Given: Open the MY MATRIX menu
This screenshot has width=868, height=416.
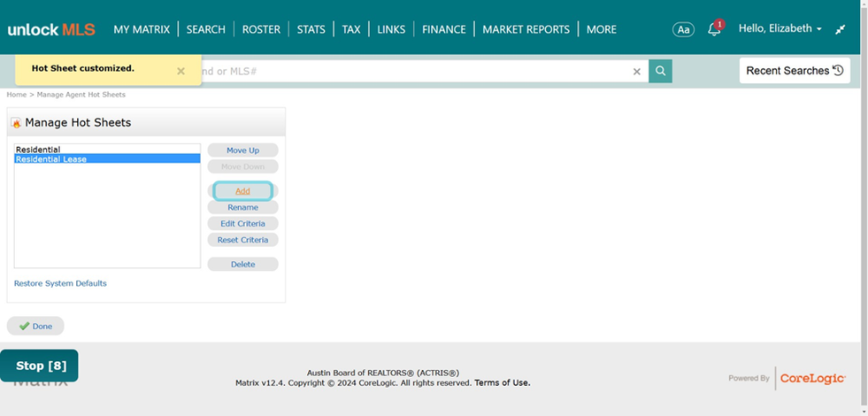Looking at the screenshot, I should click(x=142, y=29).
